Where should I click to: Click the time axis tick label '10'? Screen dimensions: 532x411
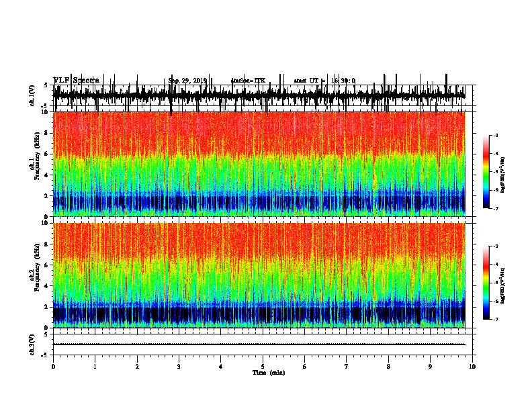click(x=472, y=367)
